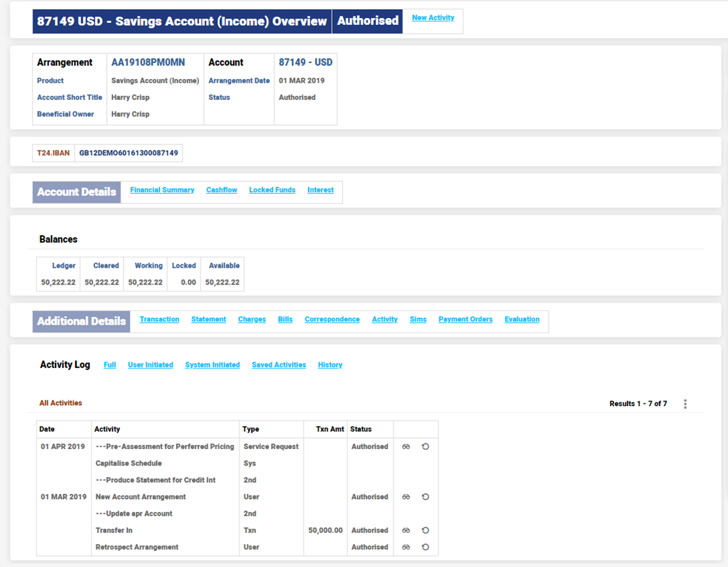Reverse the Transfer In transaction

click(425, 531)
